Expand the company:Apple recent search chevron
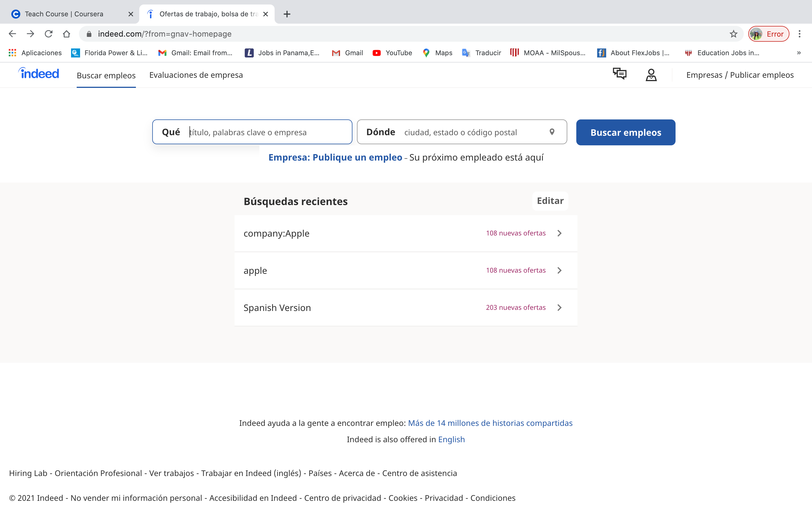 pos(559,233)
